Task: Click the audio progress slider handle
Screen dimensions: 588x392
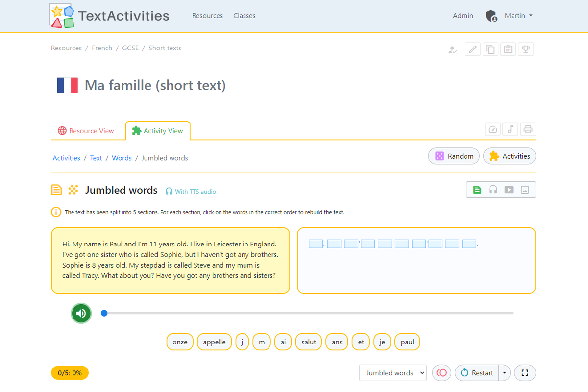Action: pyautogui.click(x=104, y=313)
